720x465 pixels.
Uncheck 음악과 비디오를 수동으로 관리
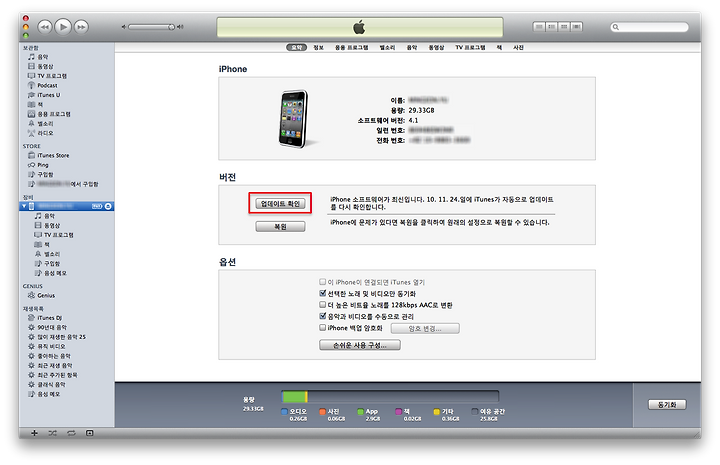pos(322,316)
